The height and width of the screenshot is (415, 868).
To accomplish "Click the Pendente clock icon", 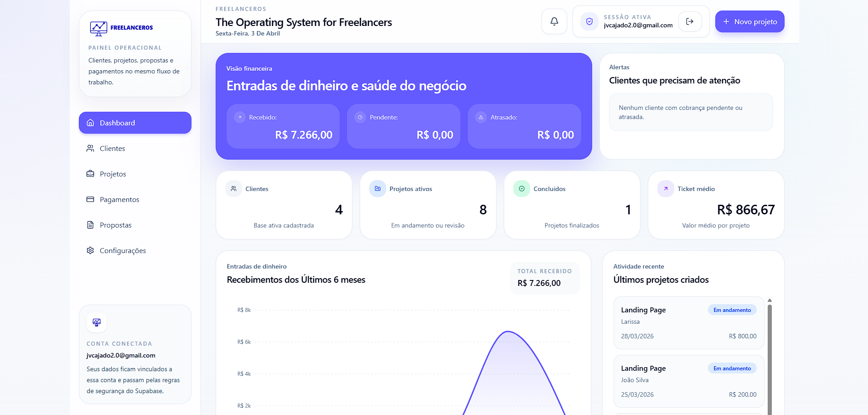I will 360,117.
